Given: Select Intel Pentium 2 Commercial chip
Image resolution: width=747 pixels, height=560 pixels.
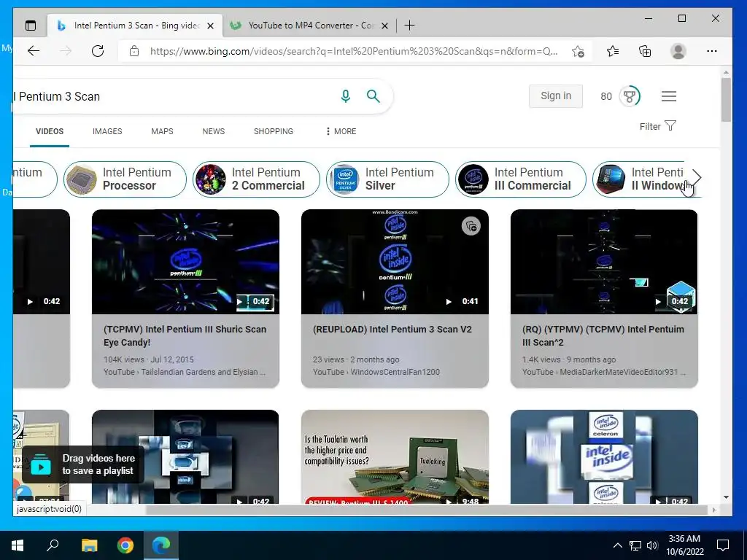Looking at the screenshot, I should point(256,179).
